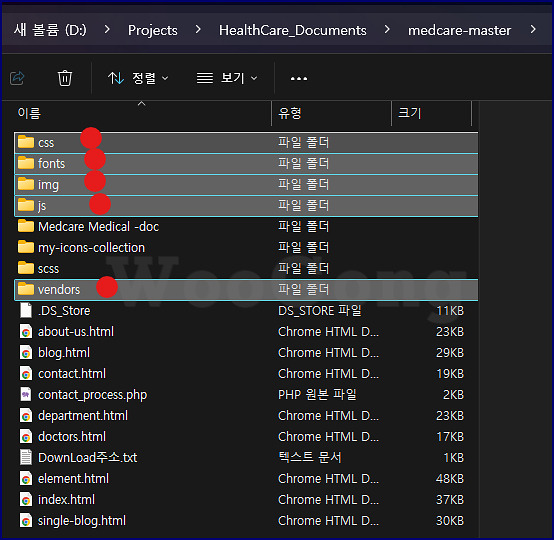Select doctors.html Chrome file icon

tap(26, 436)
